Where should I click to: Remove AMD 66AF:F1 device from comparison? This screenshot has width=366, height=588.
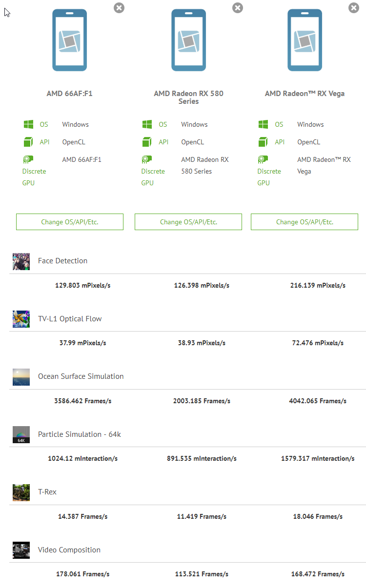point(119,7)
